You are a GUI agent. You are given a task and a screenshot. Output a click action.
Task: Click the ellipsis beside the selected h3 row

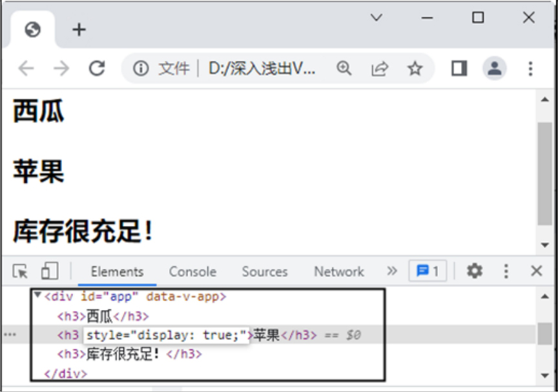(x=10, y=335)
